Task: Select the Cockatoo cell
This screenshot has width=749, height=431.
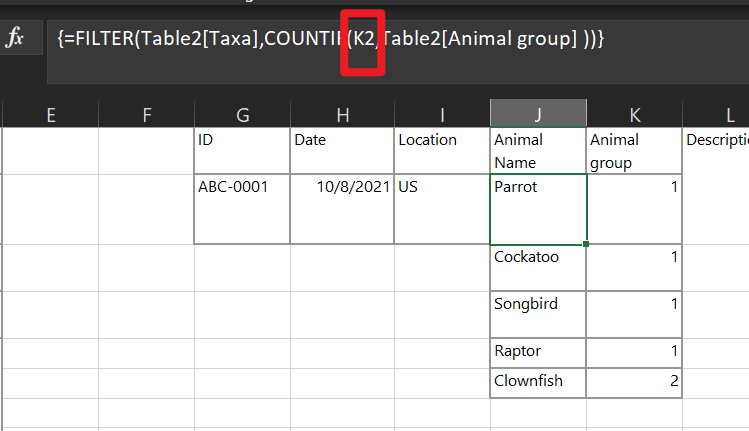Action: [x=538, y=268]
